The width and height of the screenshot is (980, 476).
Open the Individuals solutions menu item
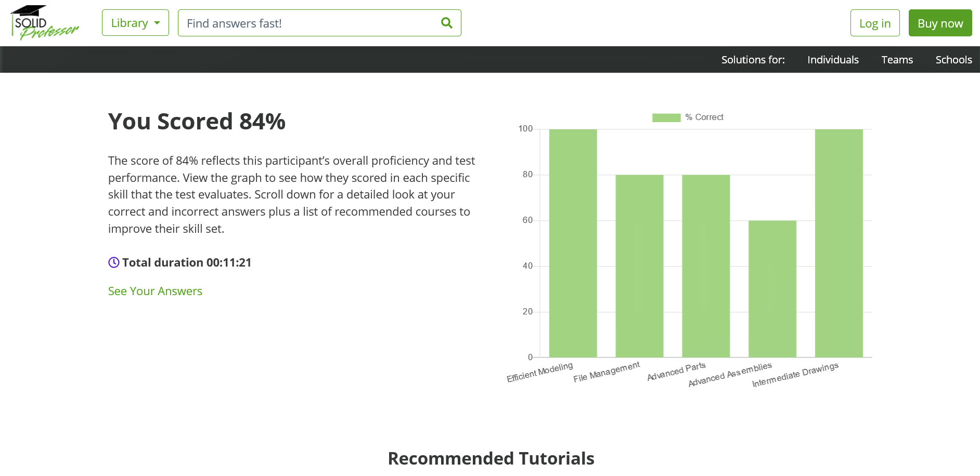pyautogui.click(x=833, y=60)
